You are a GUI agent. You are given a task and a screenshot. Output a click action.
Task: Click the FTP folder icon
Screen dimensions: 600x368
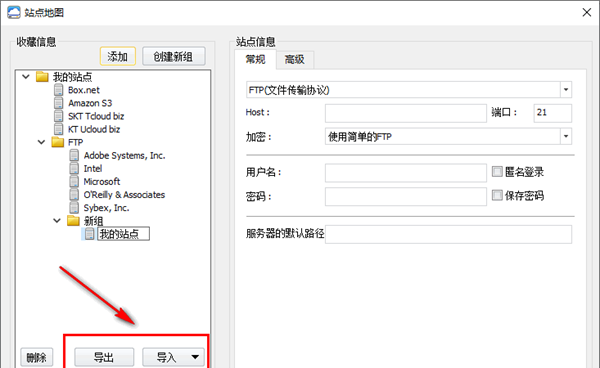pyautogui.click(x=58, y=142)
